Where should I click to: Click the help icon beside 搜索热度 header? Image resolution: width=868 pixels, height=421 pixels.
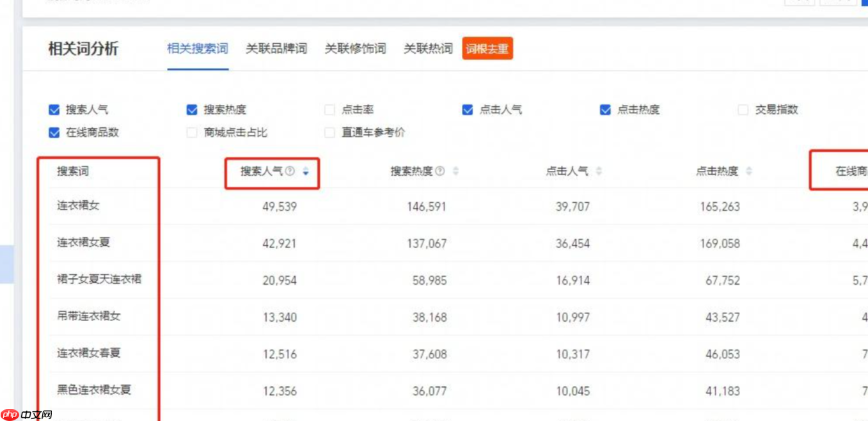440,171
